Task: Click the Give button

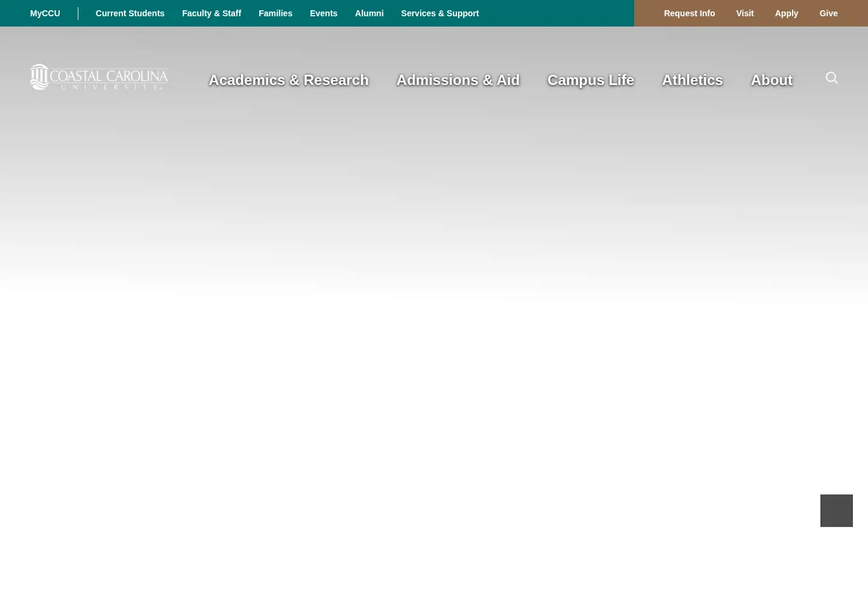Action: pyautogui.click(x=828, y=13)
